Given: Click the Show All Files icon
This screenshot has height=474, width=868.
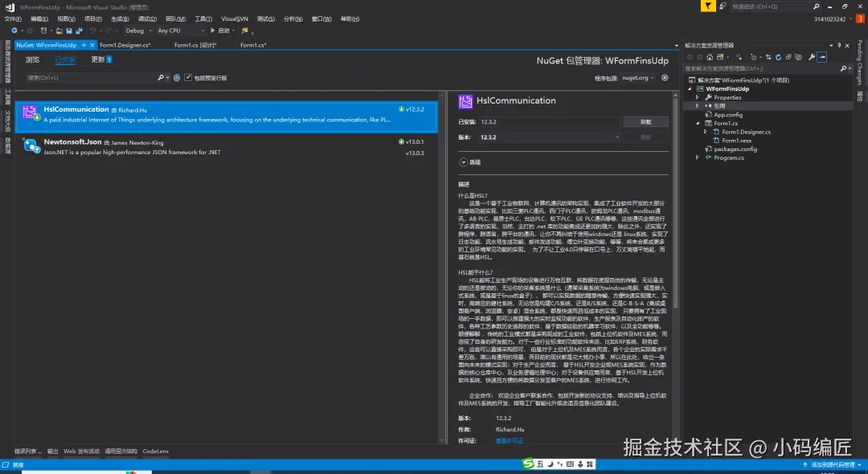Looking at the screenshot, I should click(798, 57).
